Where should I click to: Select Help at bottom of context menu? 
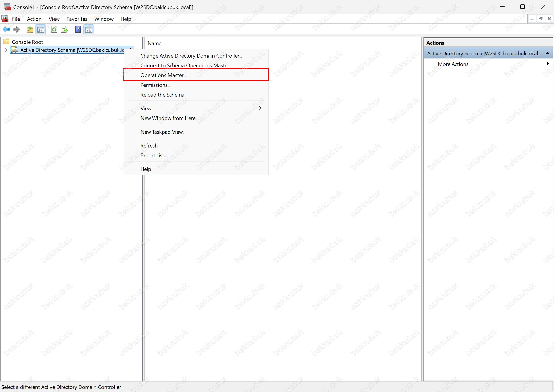196,169
